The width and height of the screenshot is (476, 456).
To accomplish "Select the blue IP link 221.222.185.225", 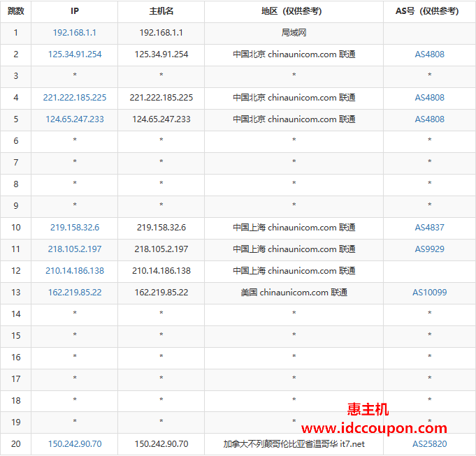I will tap(74, 98).
